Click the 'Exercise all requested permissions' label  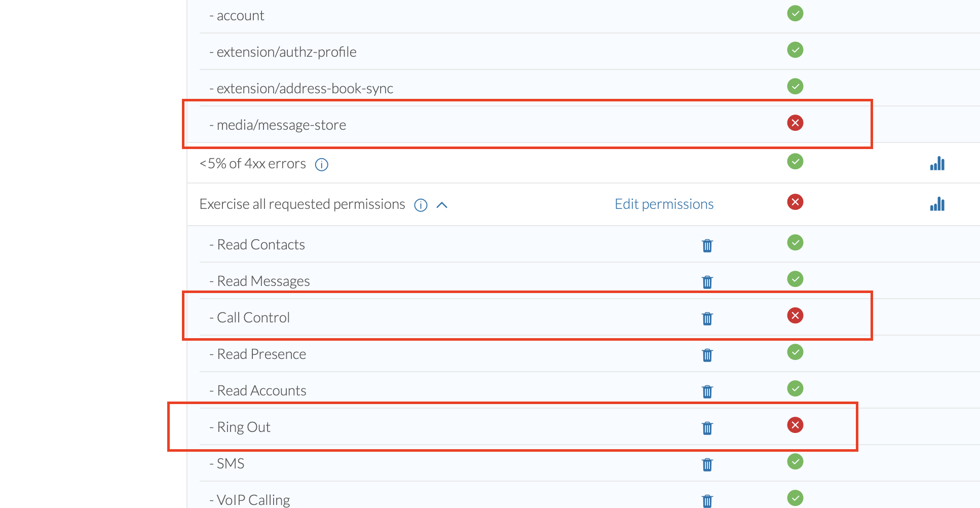coord(303,204)
